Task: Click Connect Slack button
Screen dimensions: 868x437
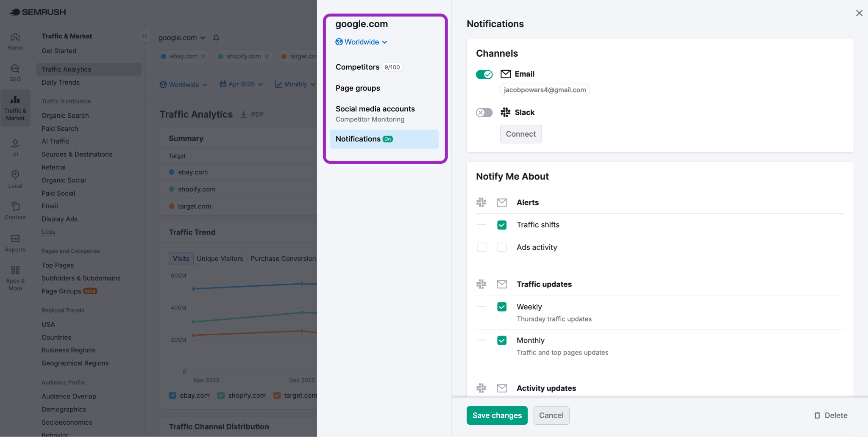Action: [x=521, y=134]
